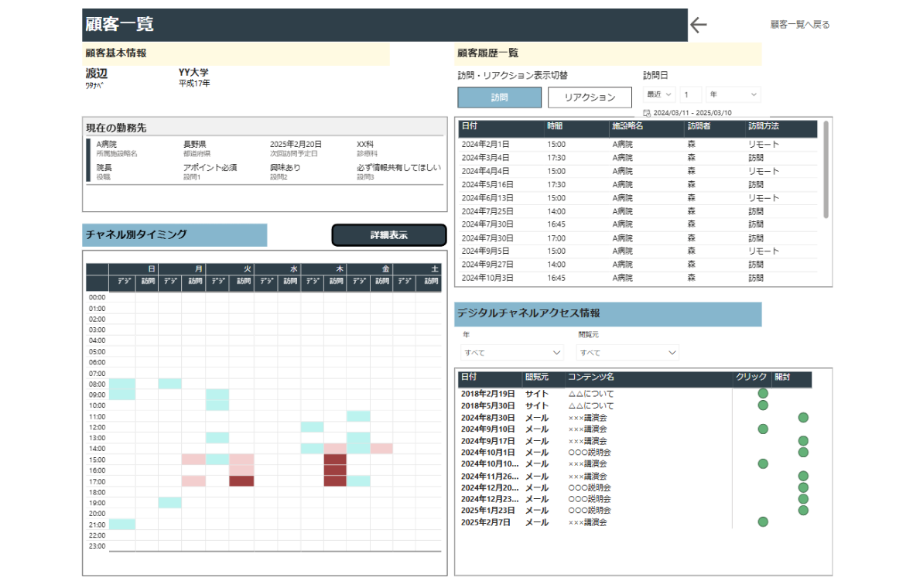Click the コンテンツ名 column header
The height and width of the screenshot is (588, 913).
[x=591, y=377]
